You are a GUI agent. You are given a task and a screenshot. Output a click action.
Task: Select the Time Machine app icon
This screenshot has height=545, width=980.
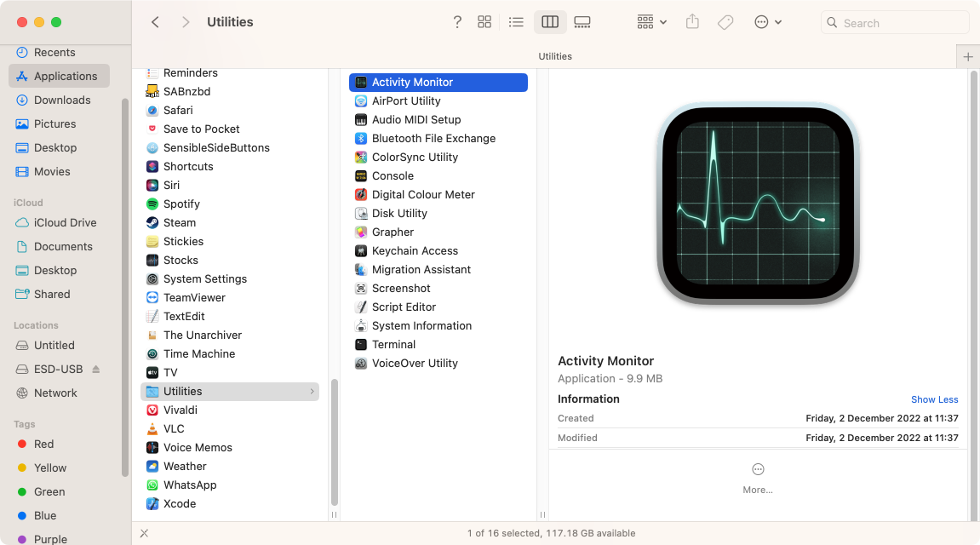(x=152, y=353)
